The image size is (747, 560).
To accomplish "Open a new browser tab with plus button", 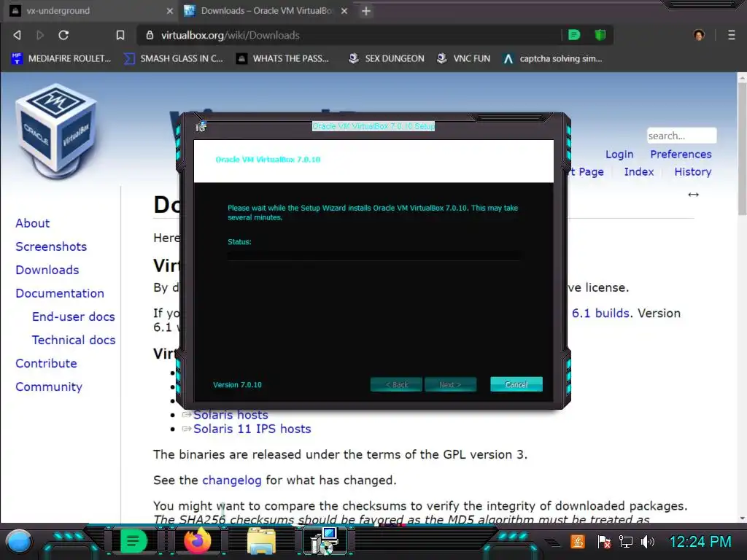I will click(366, 11).
